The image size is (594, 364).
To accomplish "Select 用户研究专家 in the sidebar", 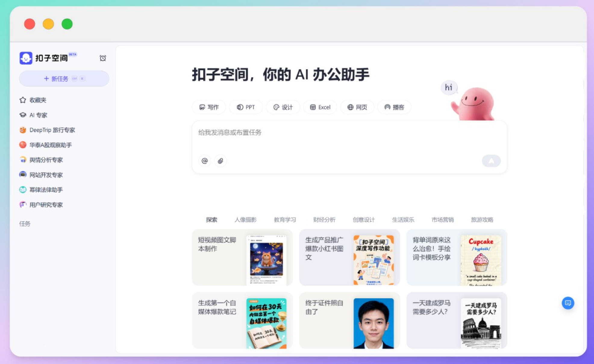I will click(41, 205).
